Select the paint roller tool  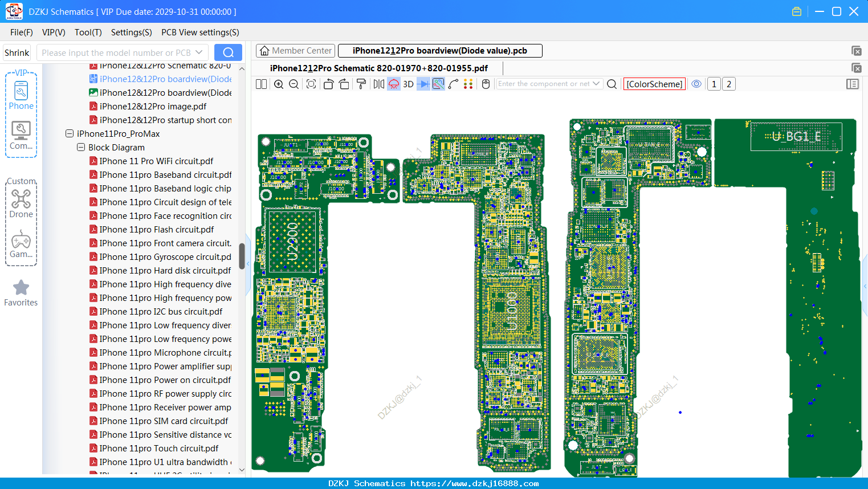(x=361, y=84)
